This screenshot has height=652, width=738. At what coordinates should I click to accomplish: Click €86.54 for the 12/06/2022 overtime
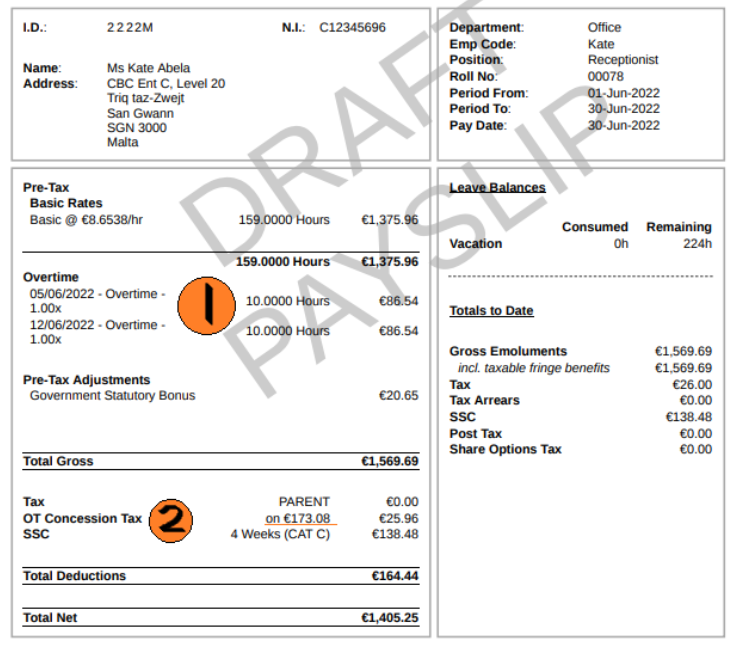tap(399, 331)
